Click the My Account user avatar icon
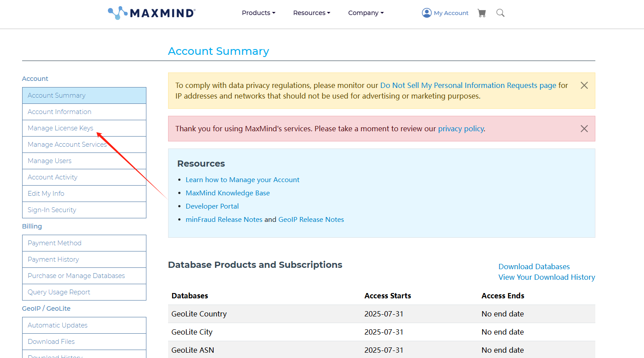Screen dimensions: 644x358 point(426,13)
